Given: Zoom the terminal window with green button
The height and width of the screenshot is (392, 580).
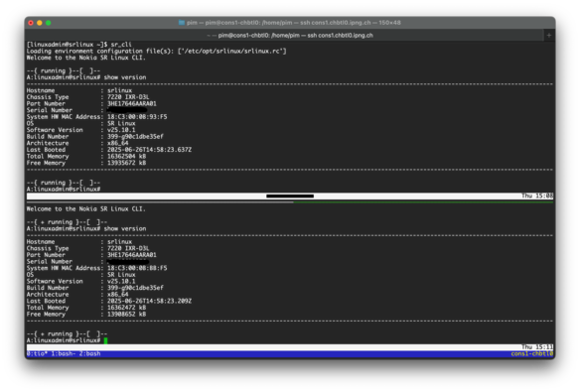Looking at the screenshot, I should [49, 23].
